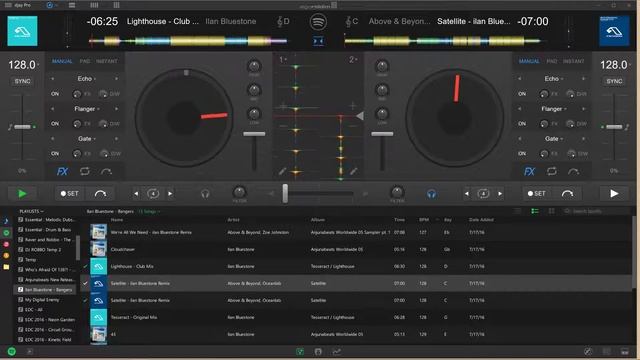This screenshot has height=360, width=640.
Task: Open the Flanger effect dropdown on right deck
Action: click(x=553, y=109)
